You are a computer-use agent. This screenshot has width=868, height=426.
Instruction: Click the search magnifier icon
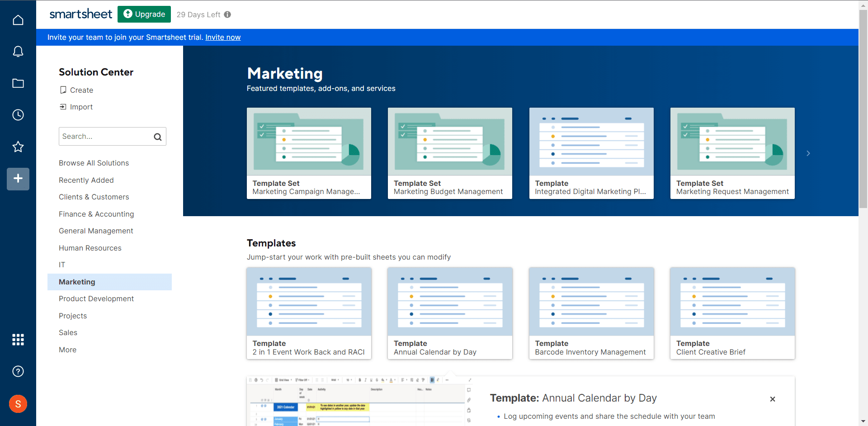[157, 136]
